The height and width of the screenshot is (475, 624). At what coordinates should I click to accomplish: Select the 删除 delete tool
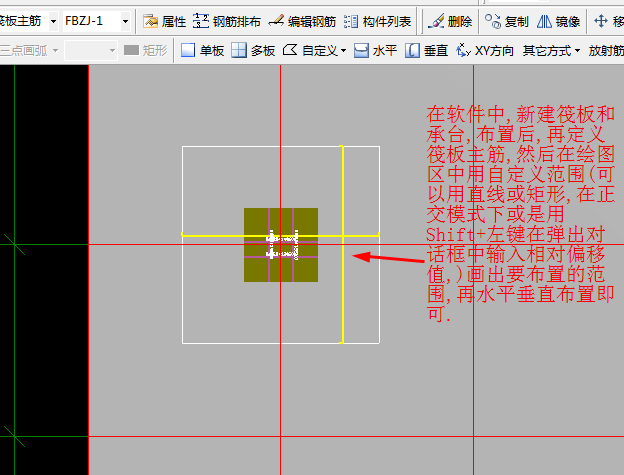coord(450,21)
